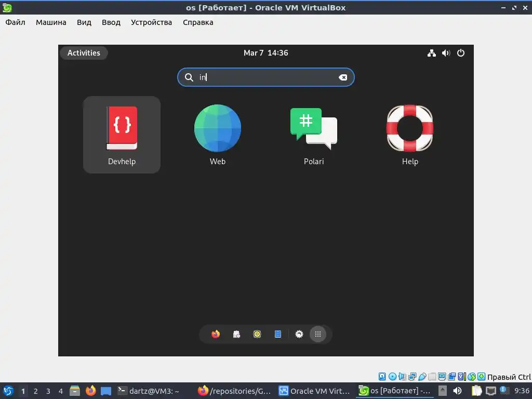The height and width of the screenshot is (399, 532).
Task: Click the GNOME volume icon in top bar
Action: [x=446, y=53]
